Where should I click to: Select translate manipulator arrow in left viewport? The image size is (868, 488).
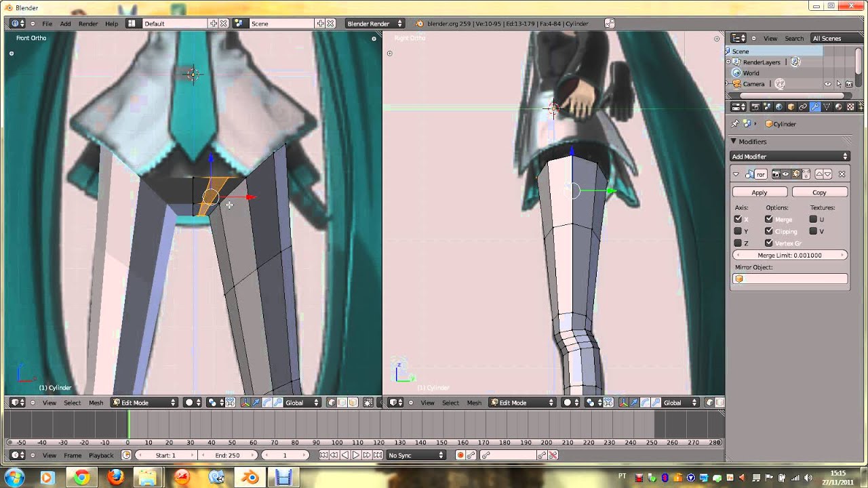pos(256,403)
